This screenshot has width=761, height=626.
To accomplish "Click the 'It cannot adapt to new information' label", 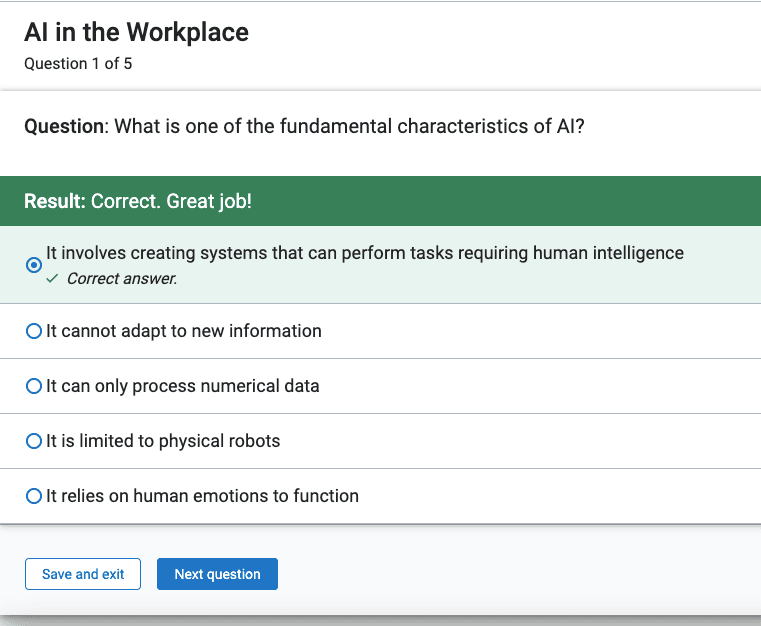I will pos(184,331).
